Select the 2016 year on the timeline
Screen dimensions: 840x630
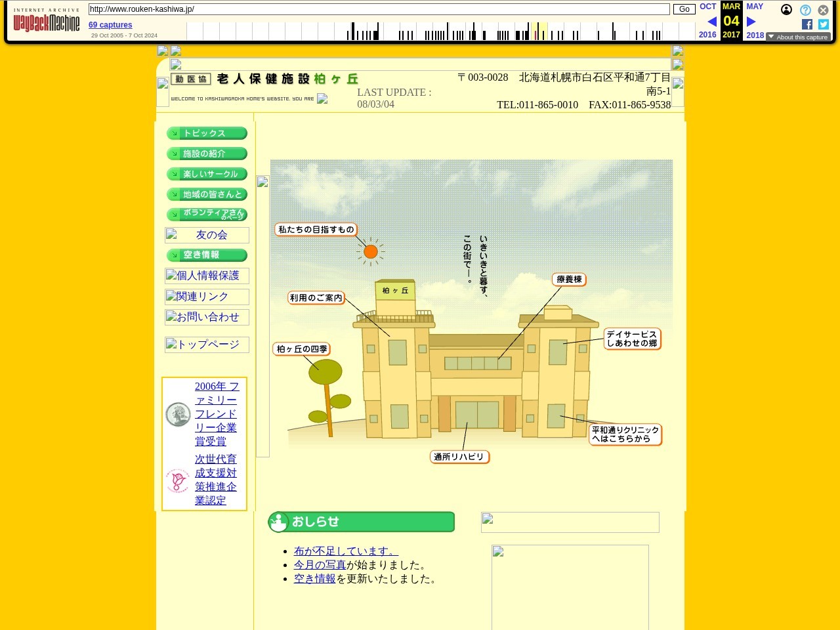tap(707, 35)
